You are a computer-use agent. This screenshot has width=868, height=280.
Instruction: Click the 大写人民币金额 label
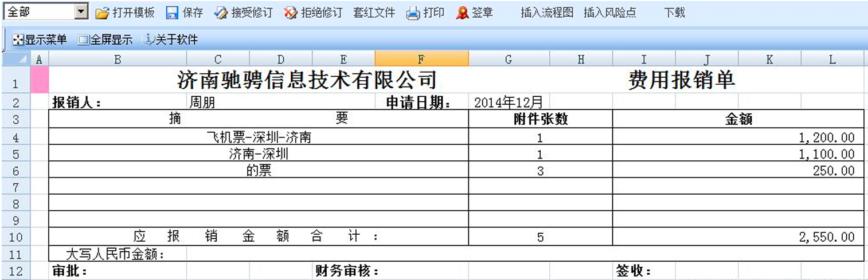click(x=116, y=254)
